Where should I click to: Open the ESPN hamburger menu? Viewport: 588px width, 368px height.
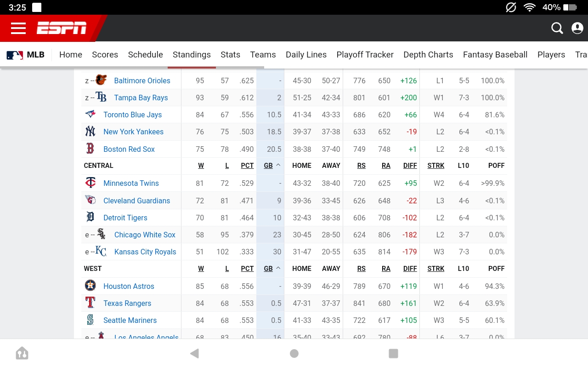[x=18, y=29]
